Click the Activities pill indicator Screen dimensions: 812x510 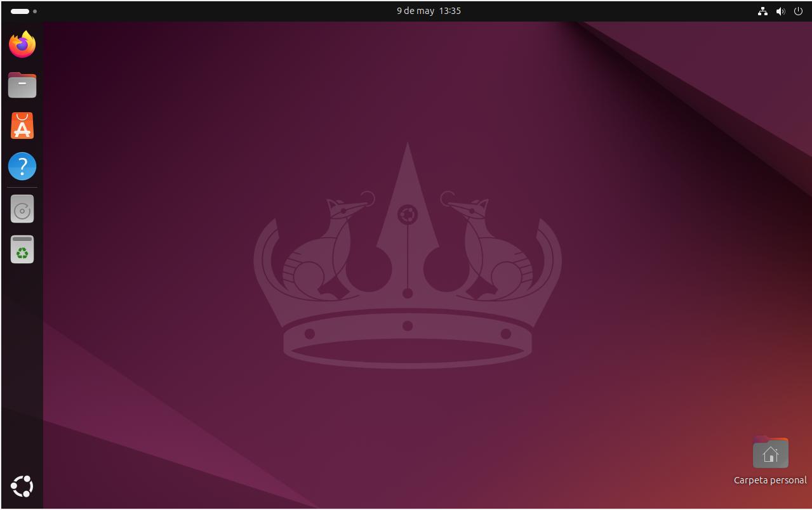coord(20,11)
